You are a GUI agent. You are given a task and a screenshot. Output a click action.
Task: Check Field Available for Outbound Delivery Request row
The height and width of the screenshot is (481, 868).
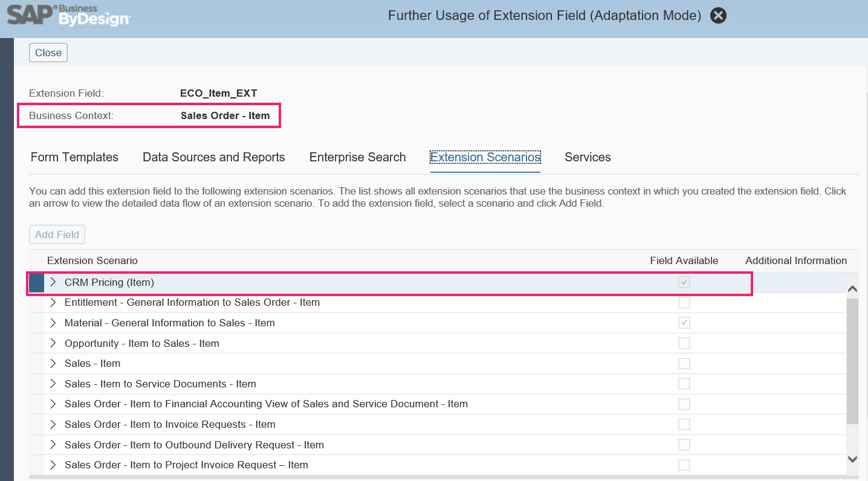[x=684, y=445]
